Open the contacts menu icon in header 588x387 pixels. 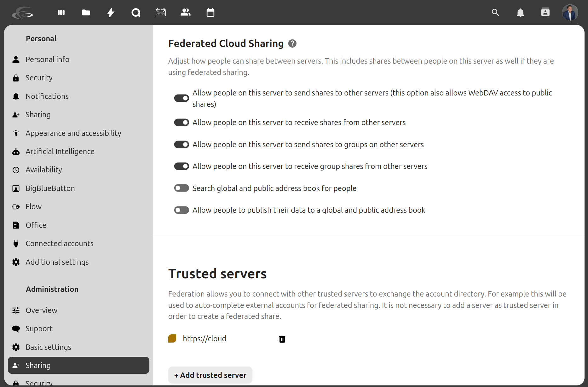(x=545, y=13)
